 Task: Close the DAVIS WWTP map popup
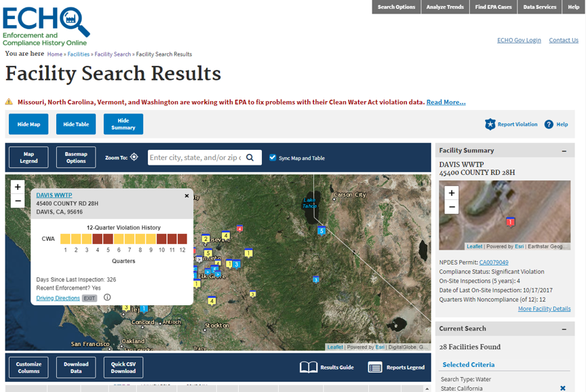click(187, 195)
